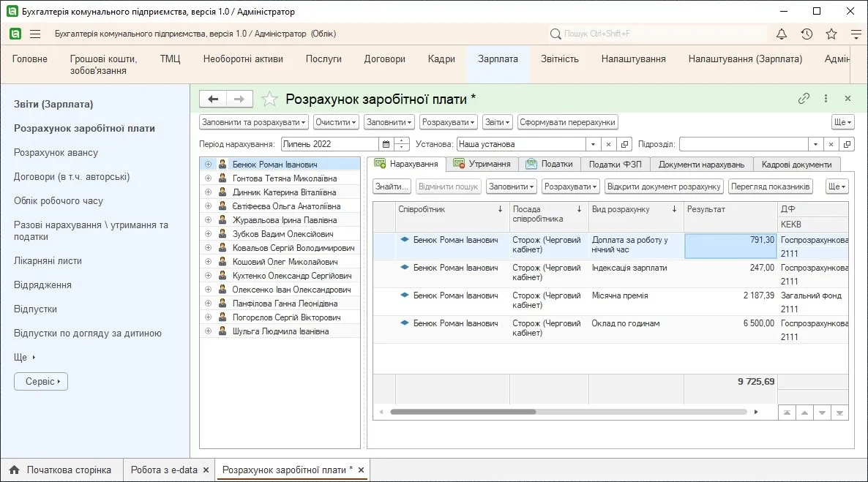Click the horizontal scrollbar under the table
Viewport: 868px width, 482px height.
click(568, 412)
